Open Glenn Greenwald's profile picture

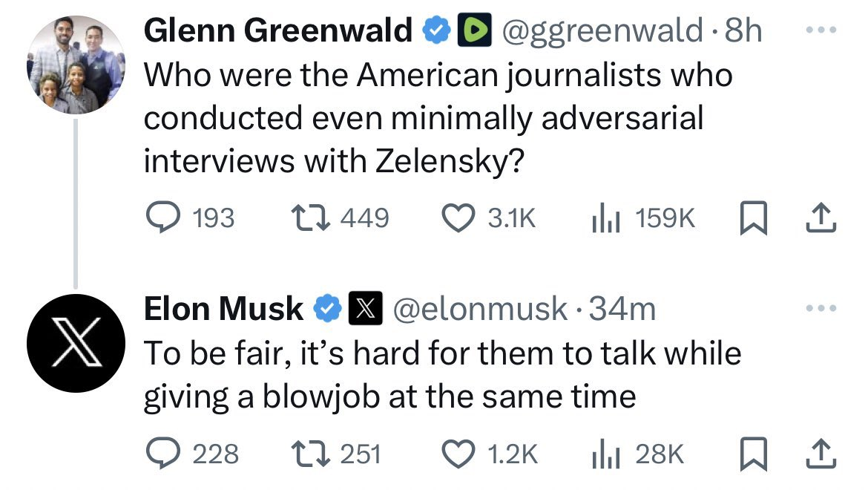(75, 65)
